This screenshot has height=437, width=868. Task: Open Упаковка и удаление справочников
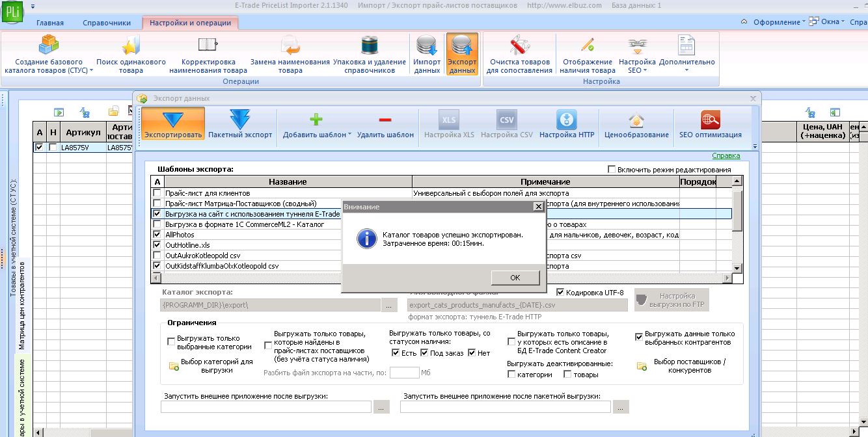tap(370, 55)
